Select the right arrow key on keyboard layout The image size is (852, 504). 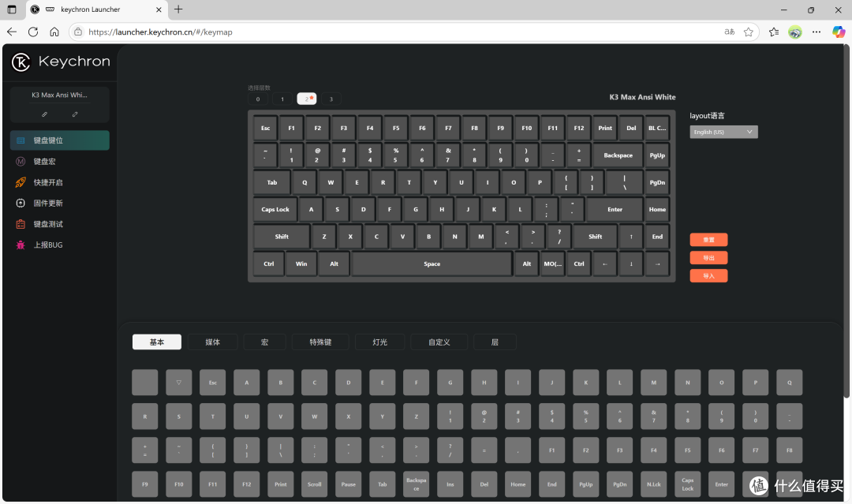coord(657,264)
